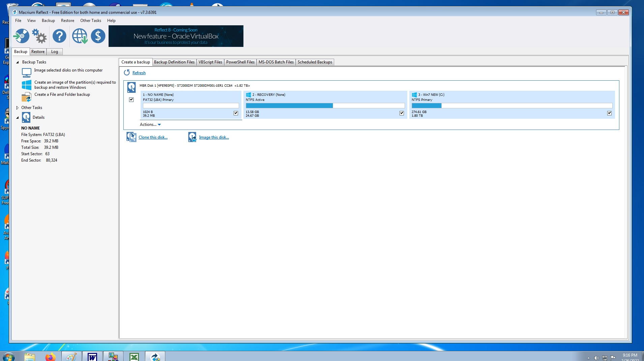Open the VBScript Files tab
Image resolution: width=644 pixels, height=361 pixels.
coord(210,62)
